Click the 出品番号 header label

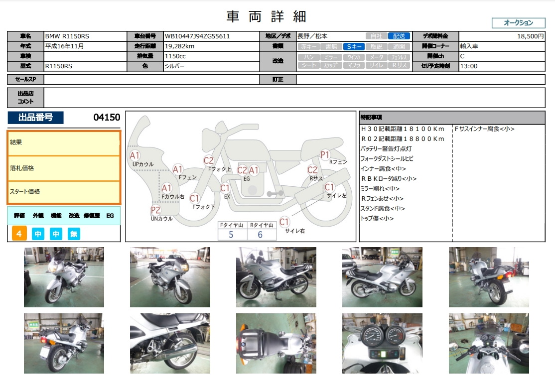coord(35,118)
